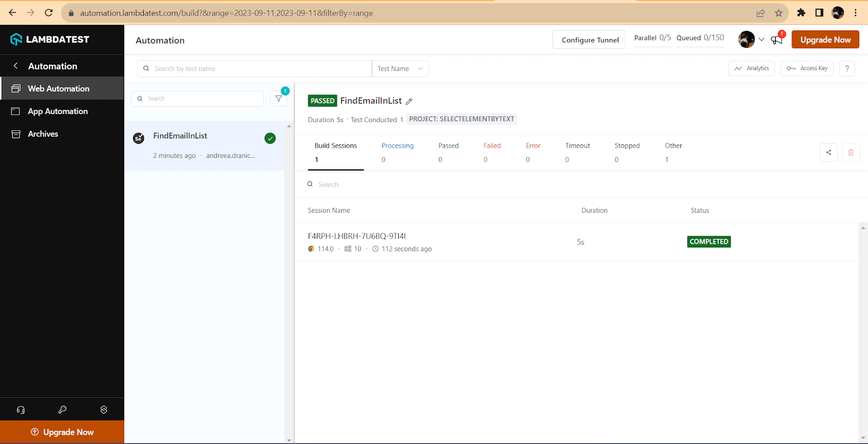Switch to the Stopped tab
The image size is (868, 444).
(x=627, y=153)
